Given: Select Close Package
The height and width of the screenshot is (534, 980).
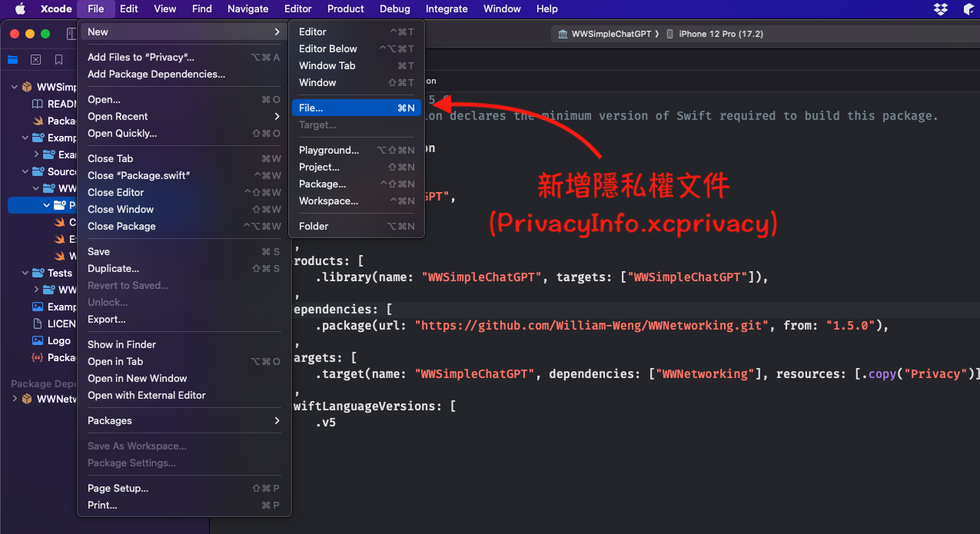Looking at the screenshot, I should [x=184, y=226].
